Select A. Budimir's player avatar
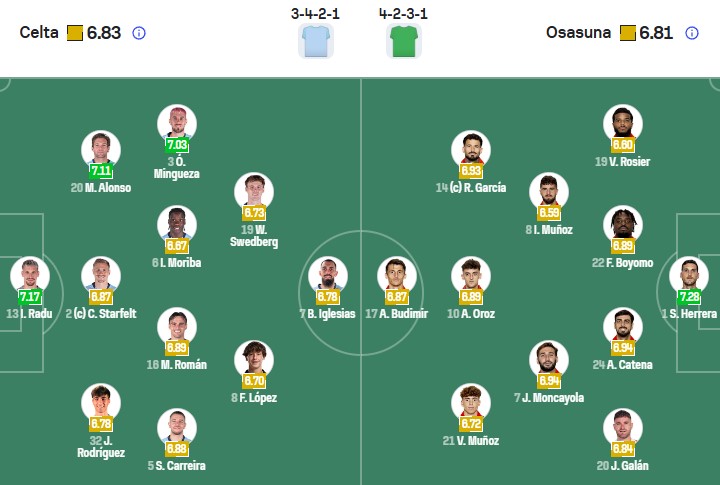This screenshot has width=720, height=485. click(x=397, y=275)
